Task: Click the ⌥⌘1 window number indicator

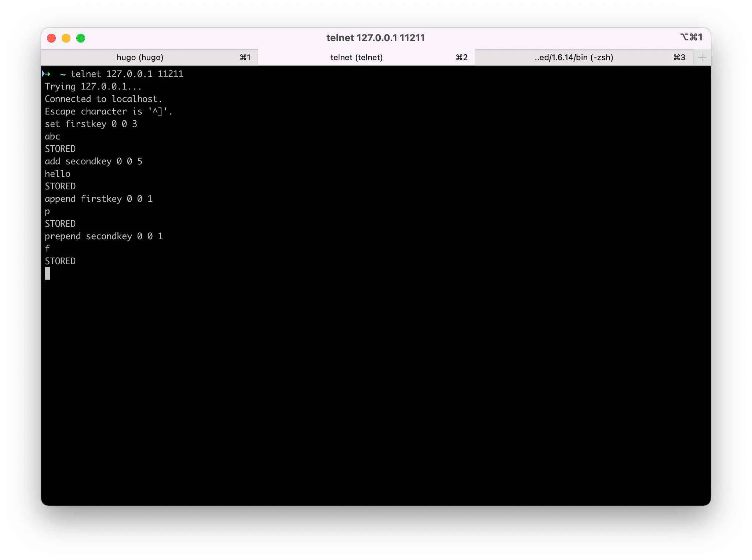Action: (691, 37)
